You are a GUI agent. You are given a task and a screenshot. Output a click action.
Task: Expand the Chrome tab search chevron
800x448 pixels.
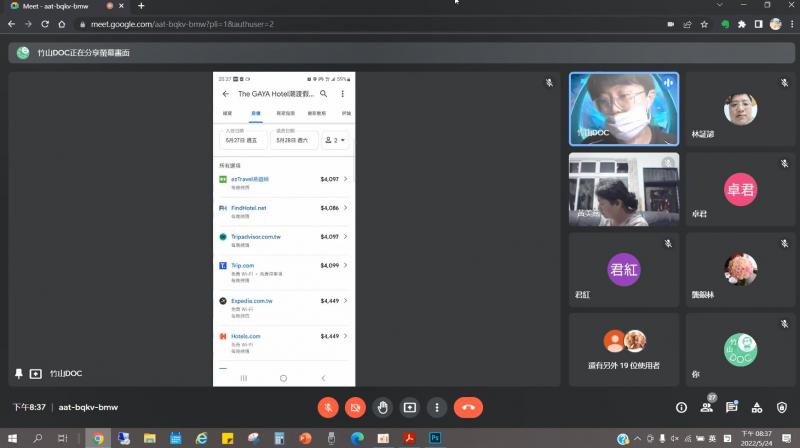click(x=721, y=6)
